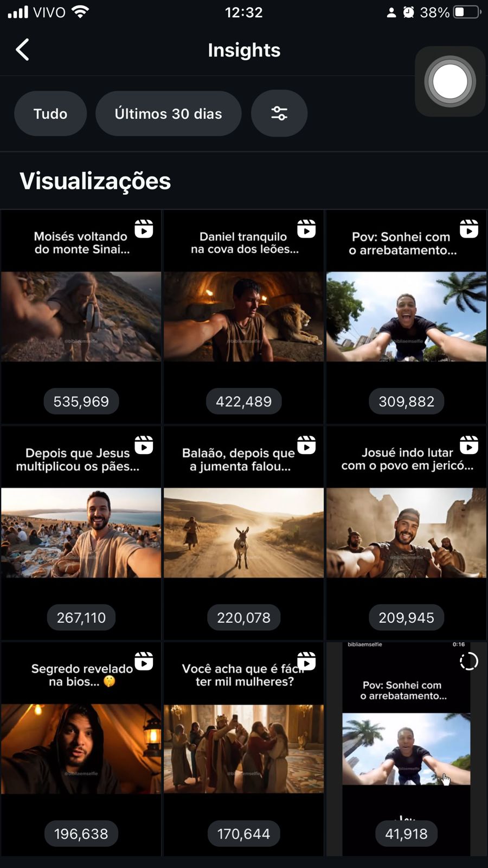Screen dimensions: 488x868
Task: Go back using the arrow icon
Action: tap(22, 50)
